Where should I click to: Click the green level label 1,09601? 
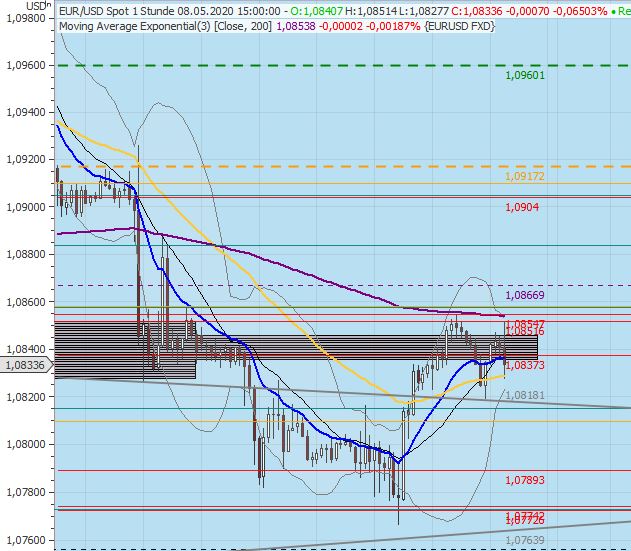point(525,75)
